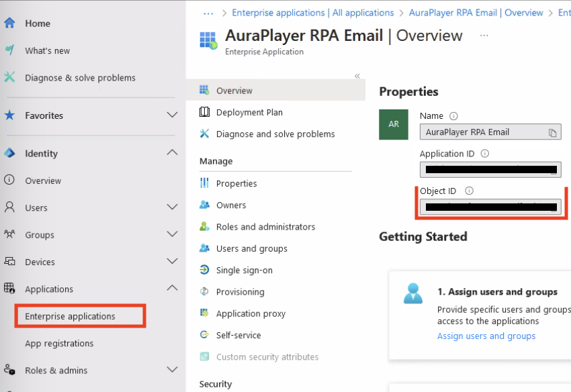Screen dimensions: 571x392
Task: Expand the Devices section chevron
Action: click(172, 261)
